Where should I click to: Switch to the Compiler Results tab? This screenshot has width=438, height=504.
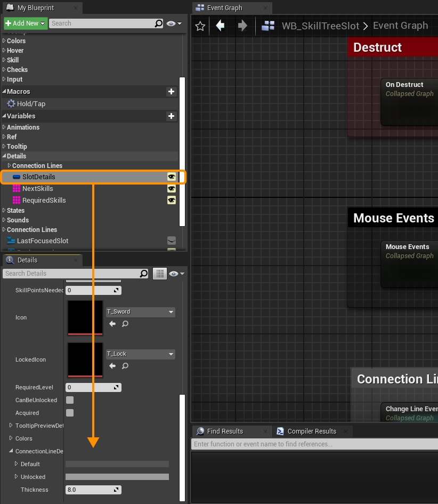[311, 431]
